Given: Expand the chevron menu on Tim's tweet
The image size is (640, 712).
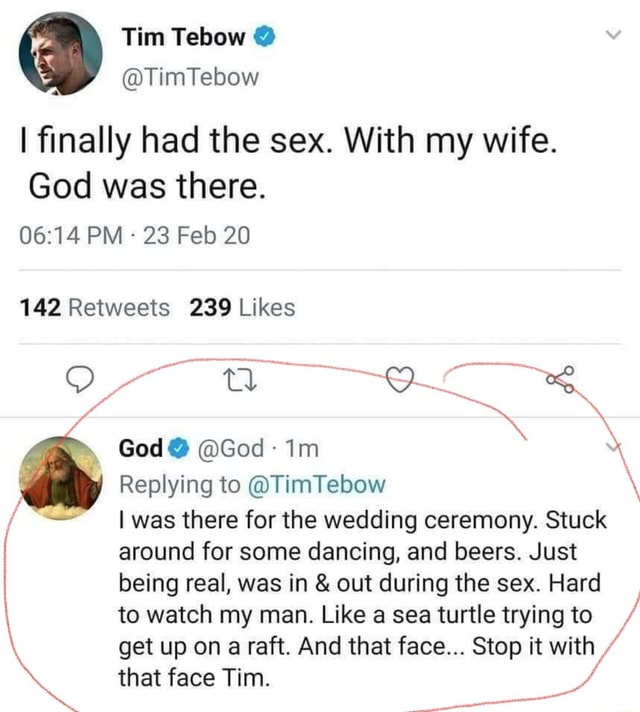Looking at the screenshot, I should [x=613, y=35].
